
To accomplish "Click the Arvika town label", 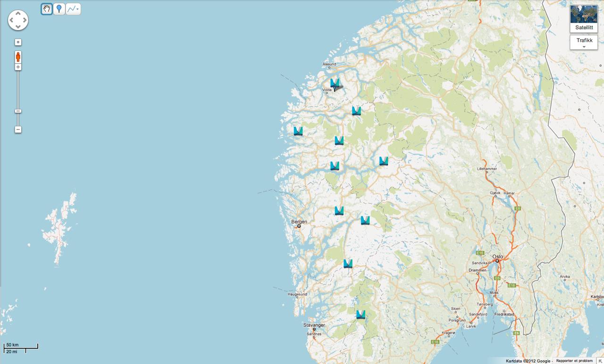I will tap(565, 277).
